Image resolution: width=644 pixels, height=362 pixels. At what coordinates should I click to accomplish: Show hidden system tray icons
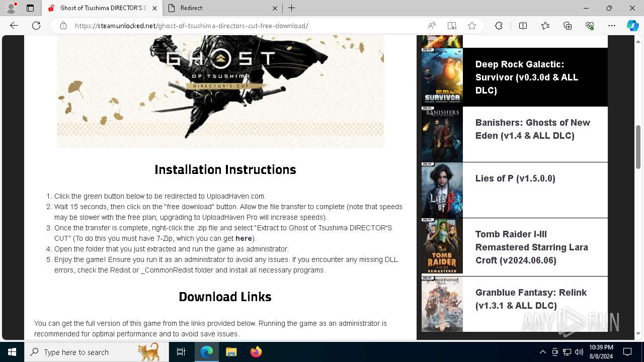(542, 352)
